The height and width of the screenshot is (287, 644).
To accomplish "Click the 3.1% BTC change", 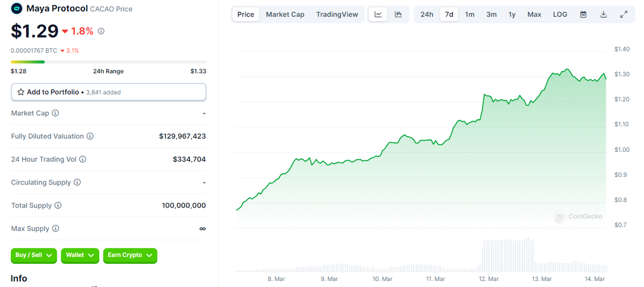I will (69, 51).
